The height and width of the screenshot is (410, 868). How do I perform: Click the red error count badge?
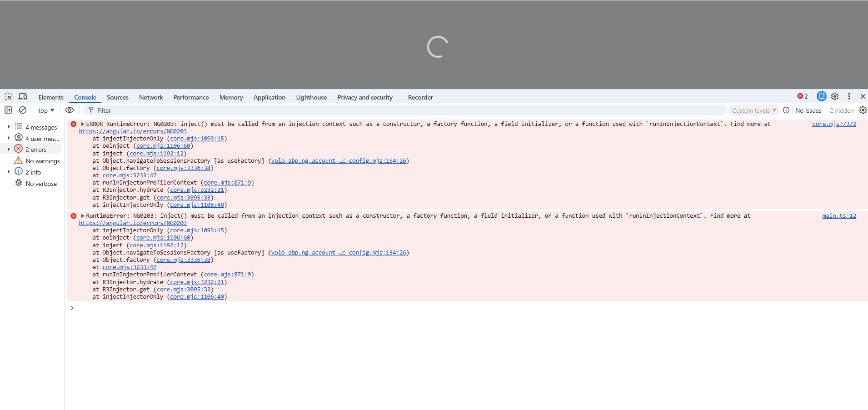click(x=803, y=96)
